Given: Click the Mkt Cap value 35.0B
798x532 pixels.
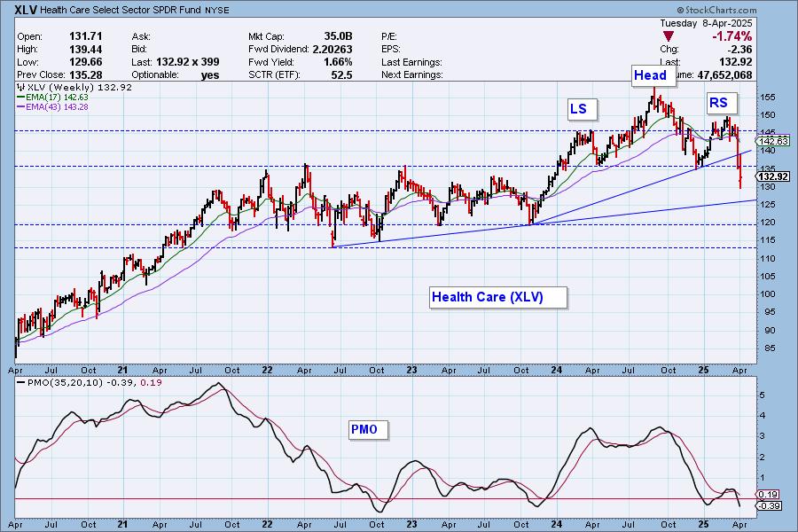Looking at the screenshot, I should (x=338, y=36).
